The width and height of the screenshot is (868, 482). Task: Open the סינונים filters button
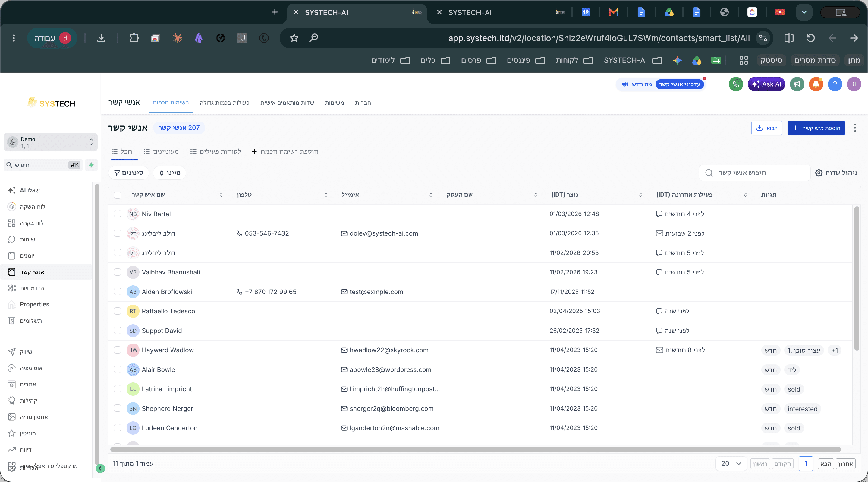point(128,173)
